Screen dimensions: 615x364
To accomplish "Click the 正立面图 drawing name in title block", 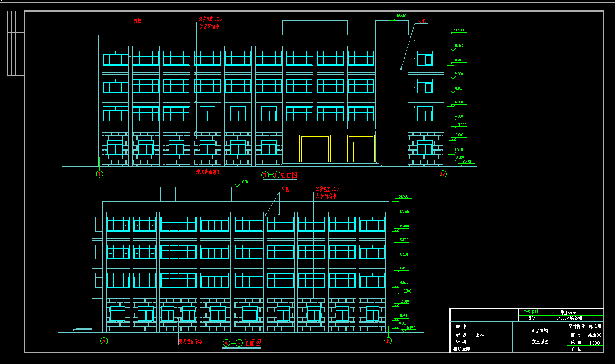I will coord(539,331).
